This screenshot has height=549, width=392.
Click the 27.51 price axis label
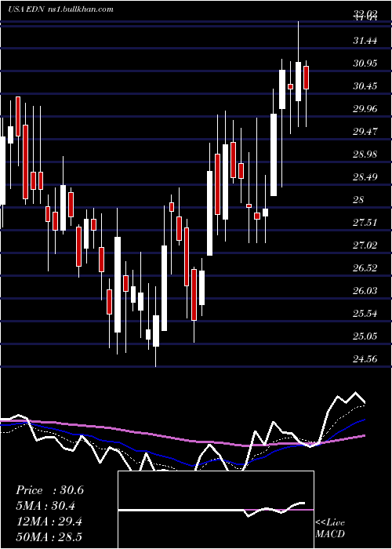(x=365, y=223)
